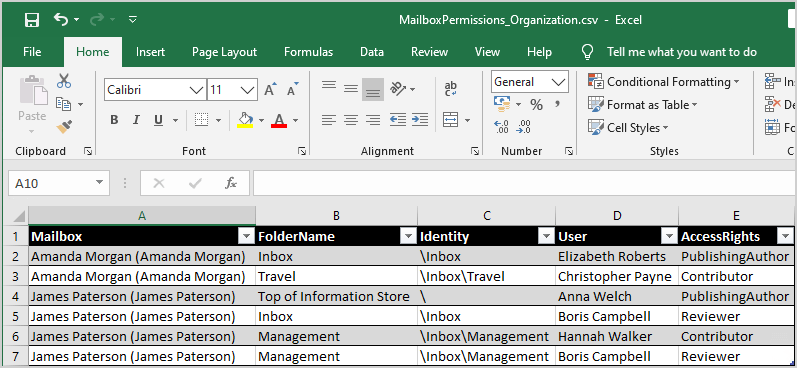This screenshot has height=368, width=797.
Task: Apply the red font color A
Action: [x=279, y=120]
